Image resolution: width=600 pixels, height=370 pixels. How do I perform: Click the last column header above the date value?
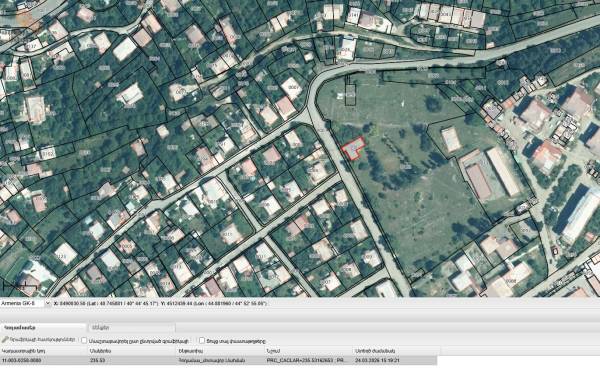pyautogui.click(x=396, y=351)
